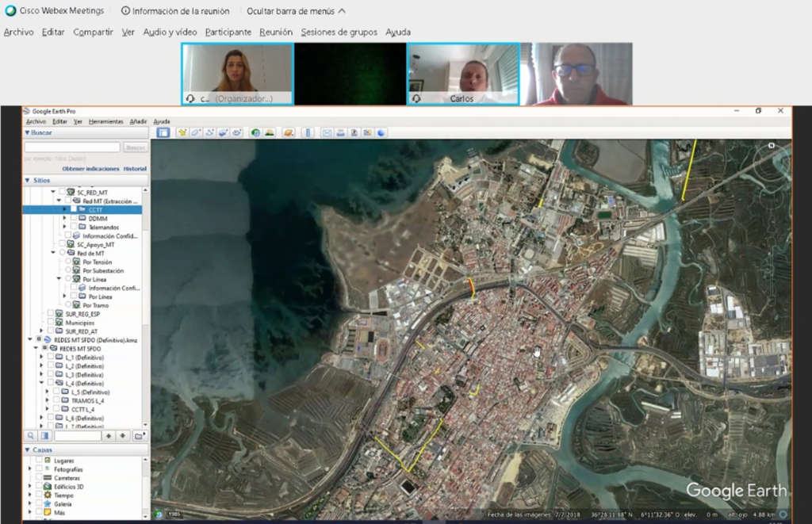Check the DDMM folder checkbox

pyautogui.click(x=74, y=218)
